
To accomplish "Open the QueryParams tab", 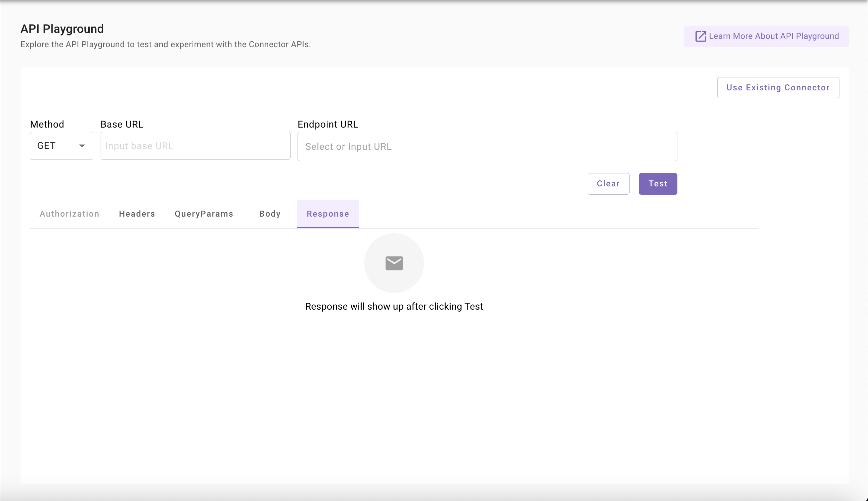I will coord(204,214).
